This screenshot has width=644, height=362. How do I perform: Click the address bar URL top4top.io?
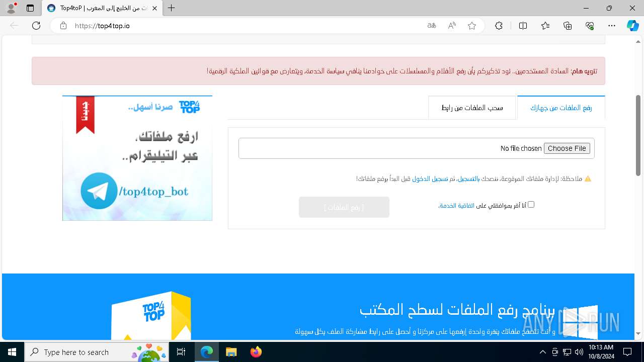[102, 26]
